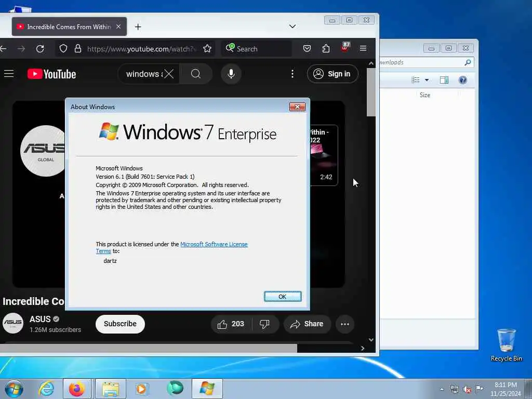Open the Firefox extensions puzzle icon

point(326,48)
